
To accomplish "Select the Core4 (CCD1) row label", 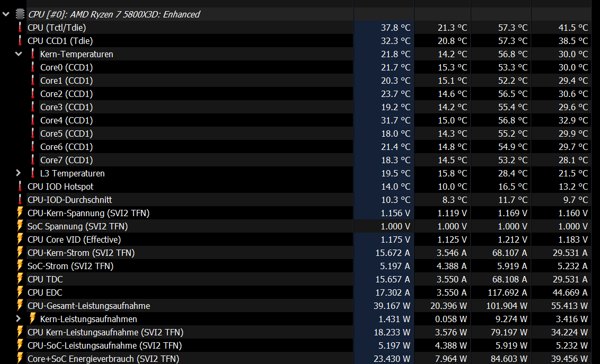I will 67,120.
